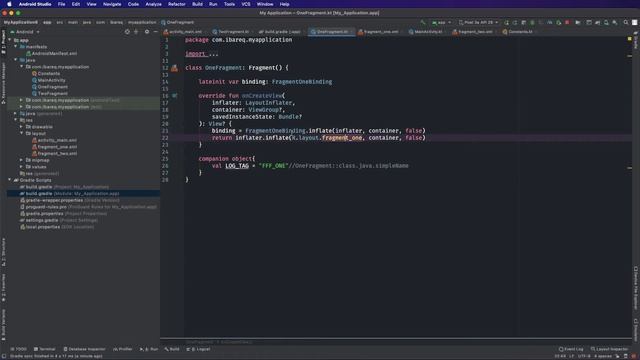This screenshot has height=360, width=640.
Task: Open the Event Log
Action: click(x=571, y=349)
